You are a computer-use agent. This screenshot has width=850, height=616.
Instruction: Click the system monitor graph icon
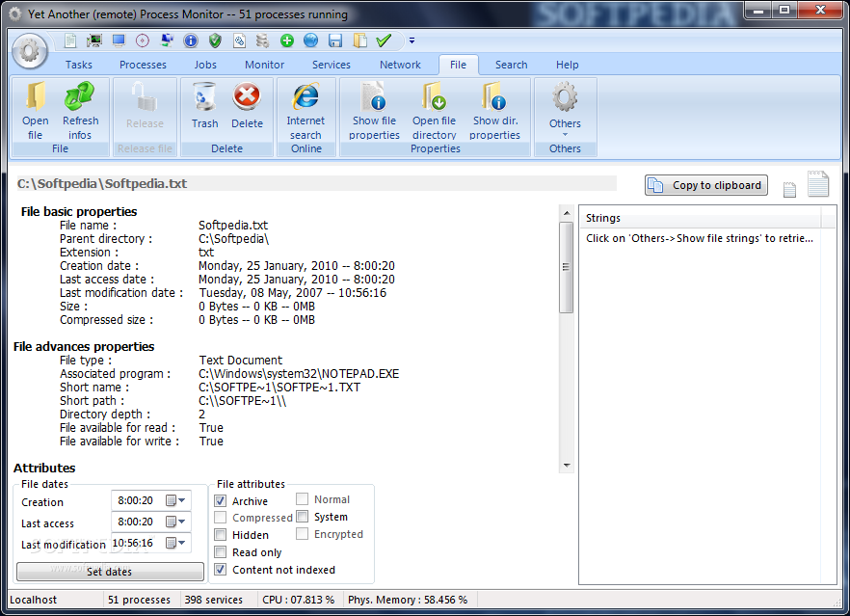point(94,40)
